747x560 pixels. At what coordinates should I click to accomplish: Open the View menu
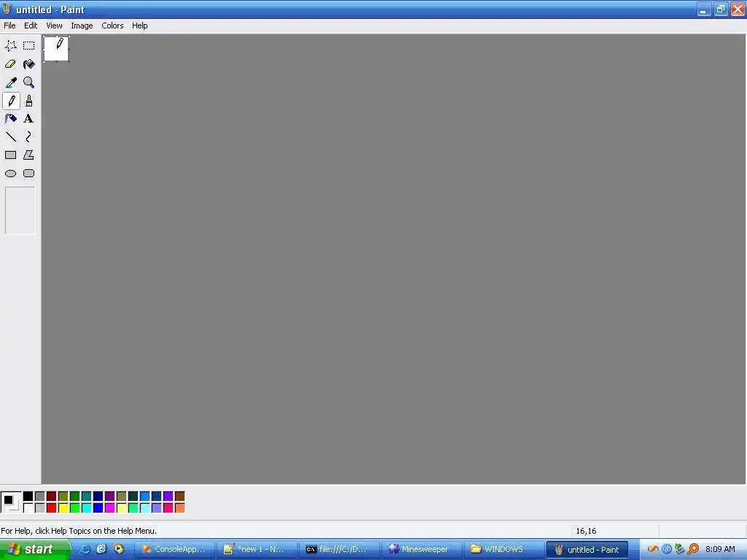click(54, 26)
